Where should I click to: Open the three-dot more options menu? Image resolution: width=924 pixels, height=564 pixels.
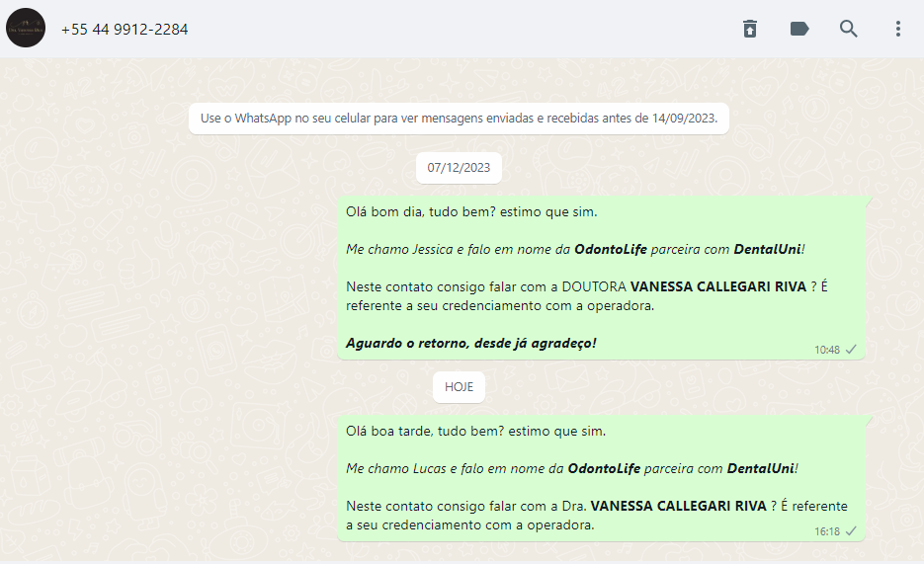click(x=897, y=29)
